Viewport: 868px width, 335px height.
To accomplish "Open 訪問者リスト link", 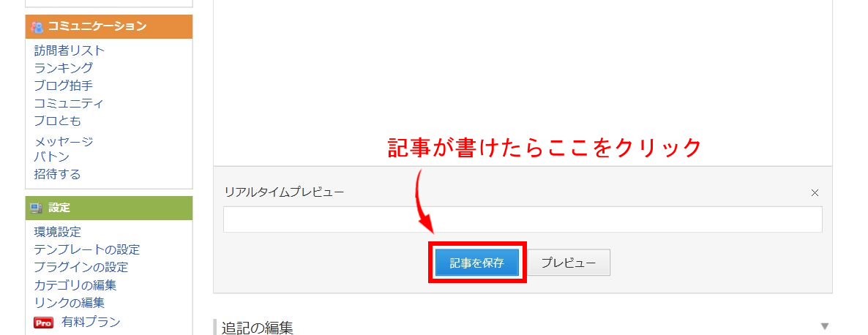I will tap(70, 50).
